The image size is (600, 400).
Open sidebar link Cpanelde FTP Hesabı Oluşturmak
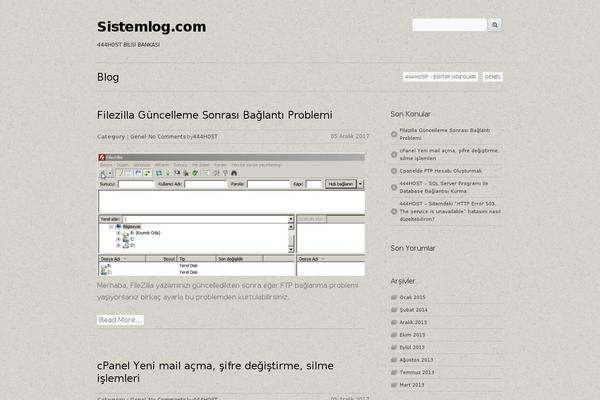[440, 171]
